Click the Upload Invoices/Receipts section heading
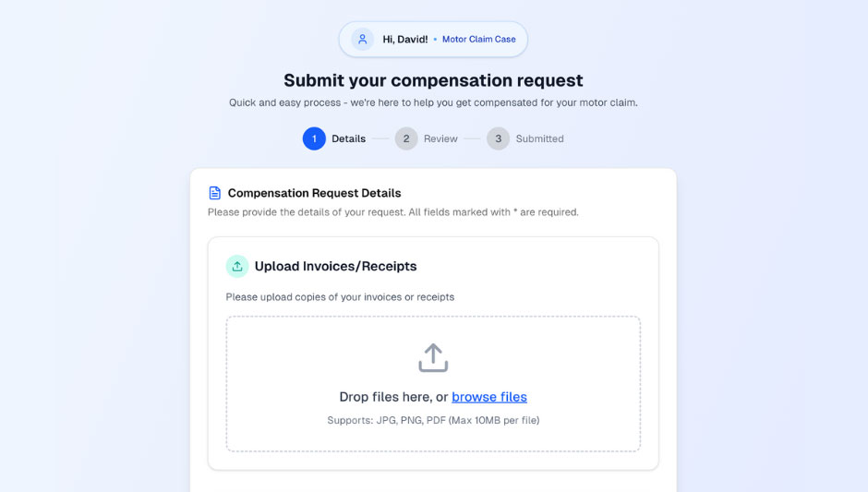868x492 pixels. (335, 266)
